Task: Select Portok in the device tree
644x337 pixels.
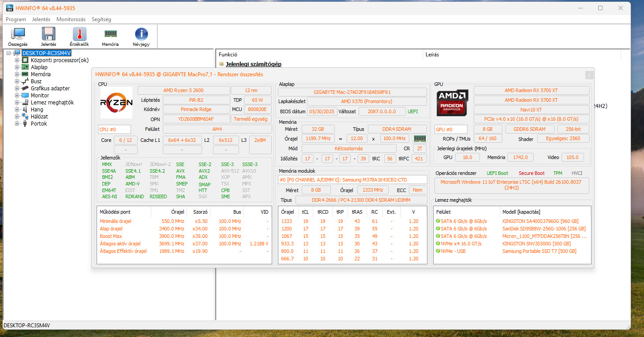Action: (39, 124)
